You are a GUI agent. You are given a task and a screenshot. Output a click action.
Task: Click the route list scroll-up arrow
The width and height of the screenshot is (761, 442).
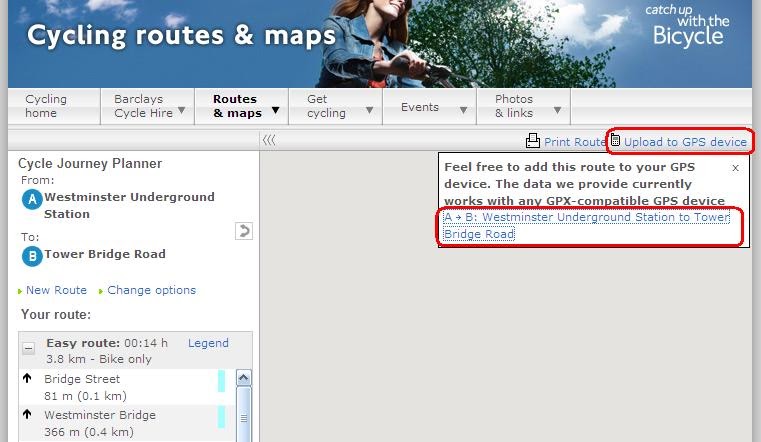pos(244,377)
